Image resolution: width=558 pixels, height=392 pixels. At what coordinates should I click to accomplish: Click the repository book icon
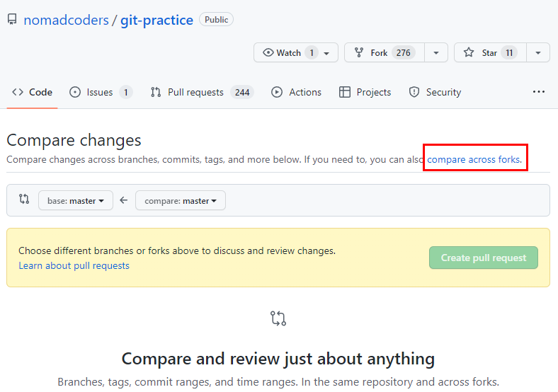click(12, 19)
